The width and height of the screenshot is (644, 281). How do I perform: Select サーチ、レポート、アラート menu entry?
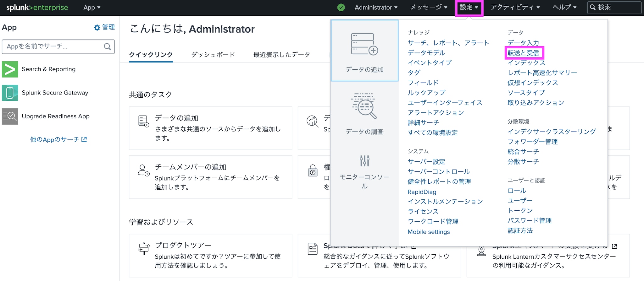click(x=448, y=43)
